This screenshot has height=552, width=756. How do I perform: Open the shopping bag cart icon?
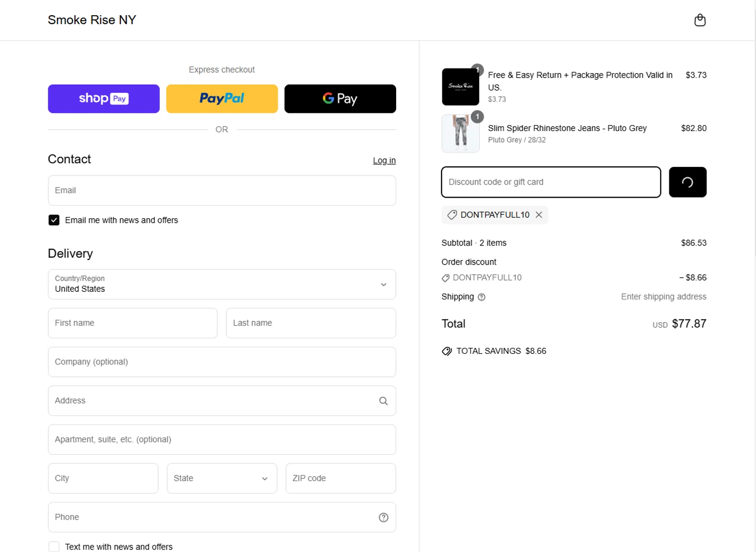pyautogui.click(x=700, y=20)
